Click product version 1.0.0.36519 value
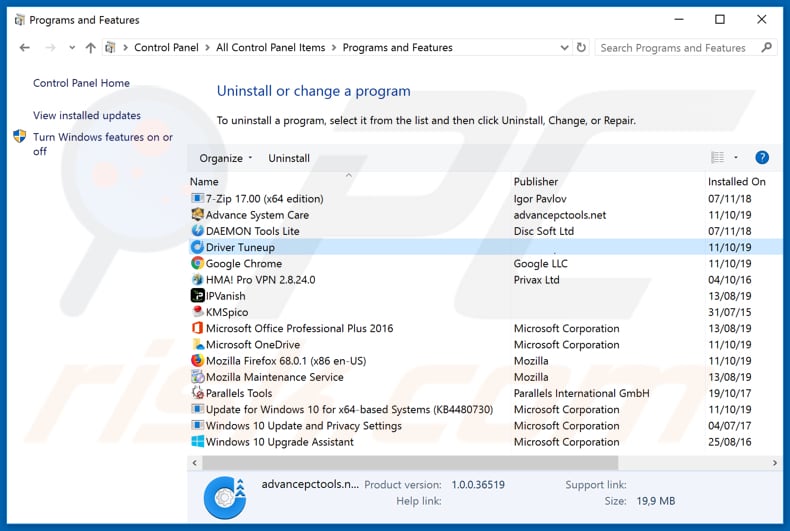 click(x=478, y=485)
